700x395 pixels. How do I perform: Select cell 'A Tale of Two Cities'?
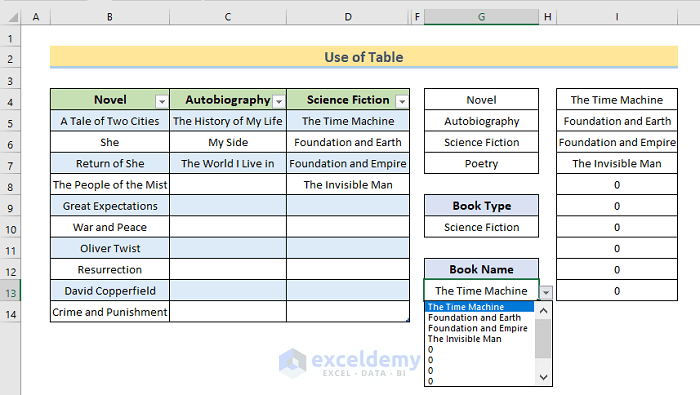[x=110, y=121]
